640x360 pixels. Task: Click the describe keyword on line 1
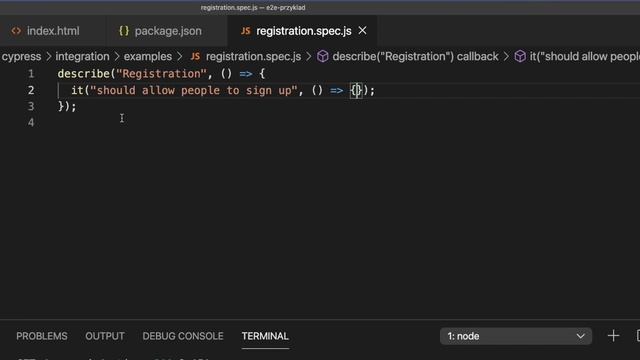pyautogui.click(x=84, y=74)
